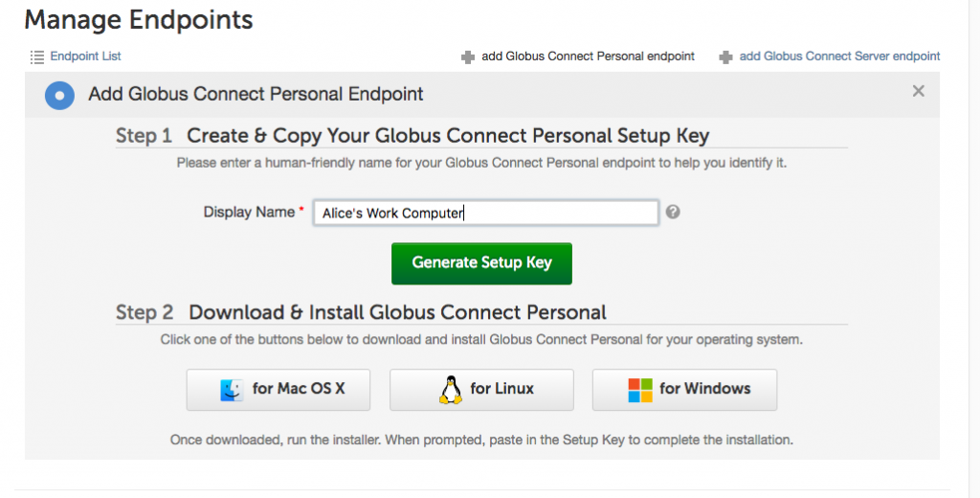Click the Manage Endpoints page heading

tap(139, 19)
